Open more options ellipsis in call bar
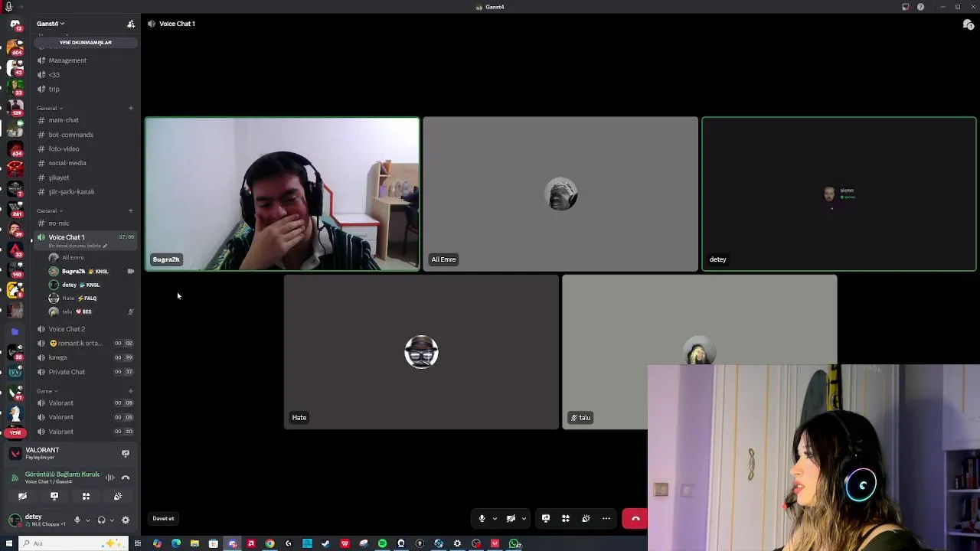980x551 pixels. [x=606, y=518]
